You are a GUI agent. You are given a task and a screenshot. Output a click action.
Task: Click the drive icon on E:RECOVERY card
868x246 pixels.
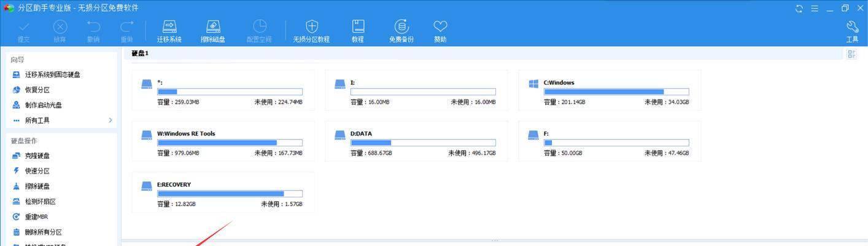tap(147, 186)
